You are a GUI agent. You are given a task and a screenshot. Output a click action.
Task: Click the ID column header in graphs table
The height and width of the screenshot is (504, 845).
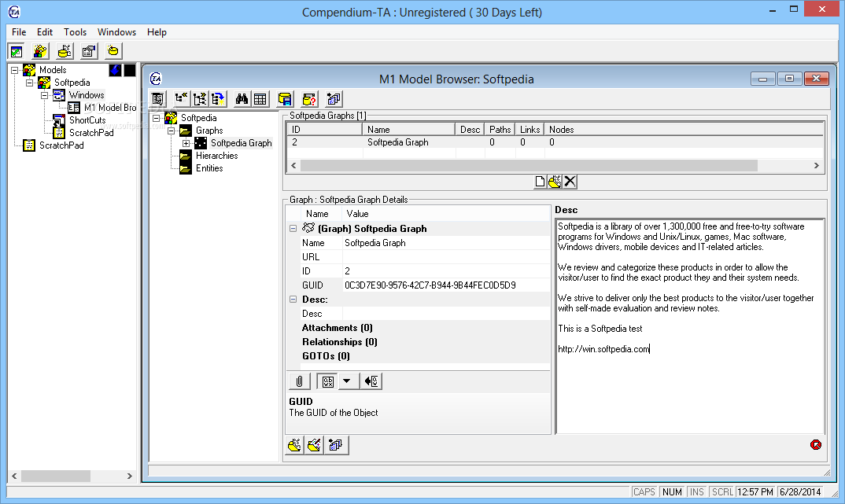[324, 129]
